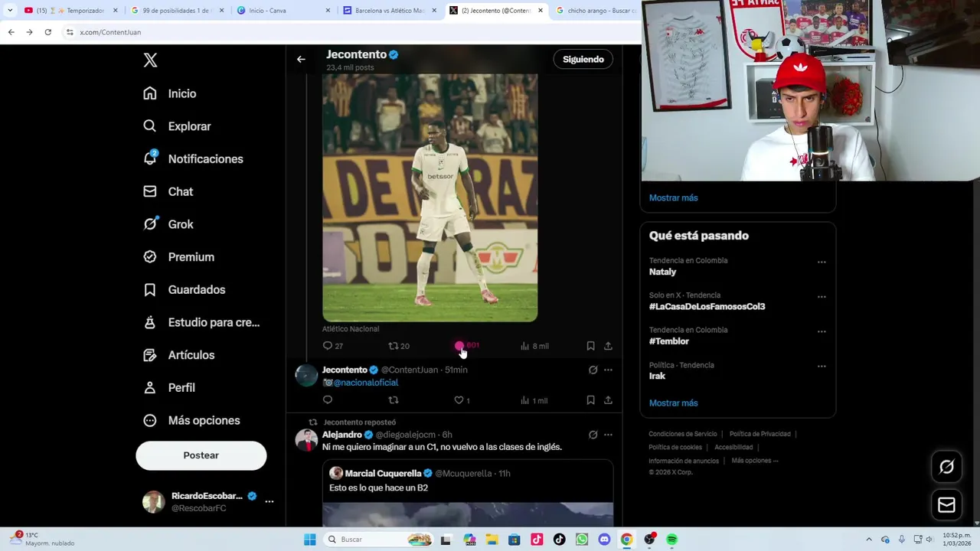980x551 pixels.
Task: Open Alejandro's profile avatar
Action: point(306,440)
